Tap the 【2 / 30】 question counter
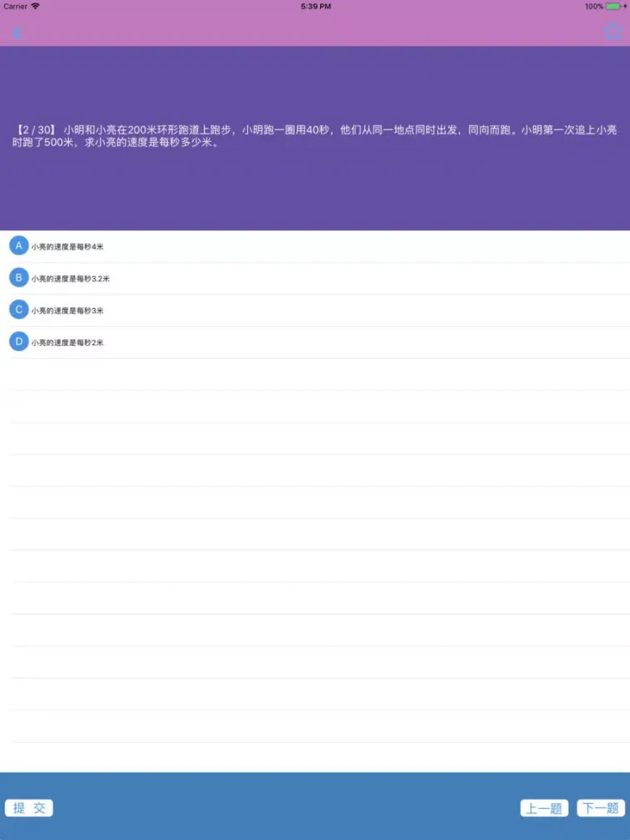 34,130
